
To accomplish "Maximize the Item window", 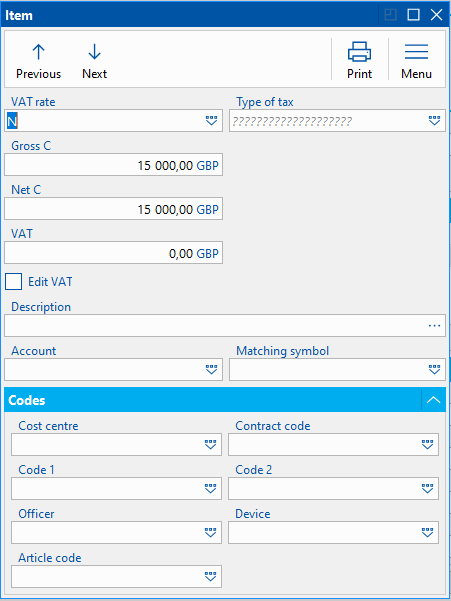I will (x=413, y=15).
